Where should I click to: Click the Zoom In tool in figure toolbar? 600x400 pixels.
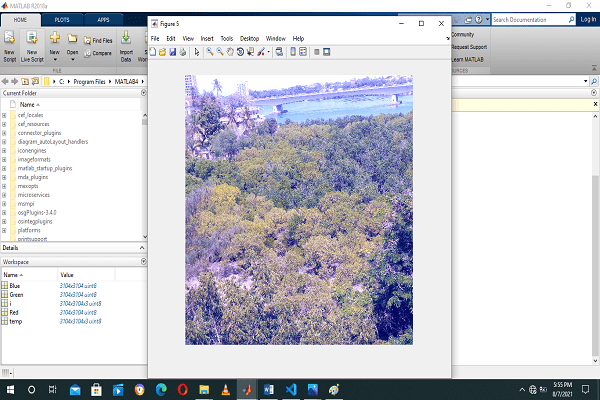(x=211, y=51)
